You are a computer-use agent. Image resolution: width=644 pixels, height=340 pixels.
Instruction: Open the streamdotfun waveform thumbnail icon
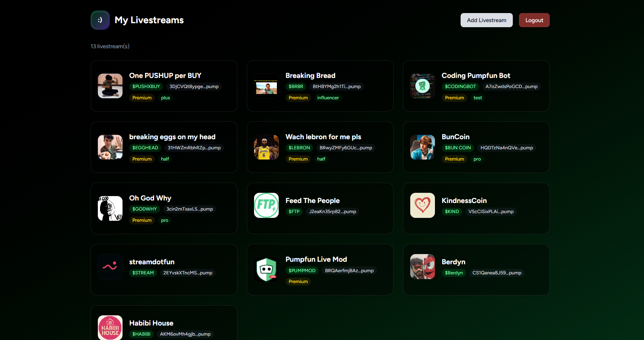tap(110, 266)
